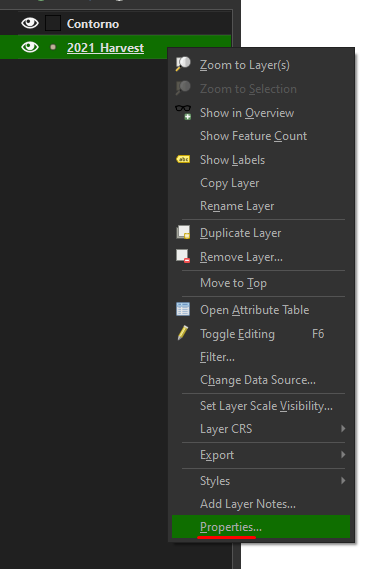This screenshot has height=569, width=387.
Task: Select the Contorno layer name
Action: coord(93,24)
